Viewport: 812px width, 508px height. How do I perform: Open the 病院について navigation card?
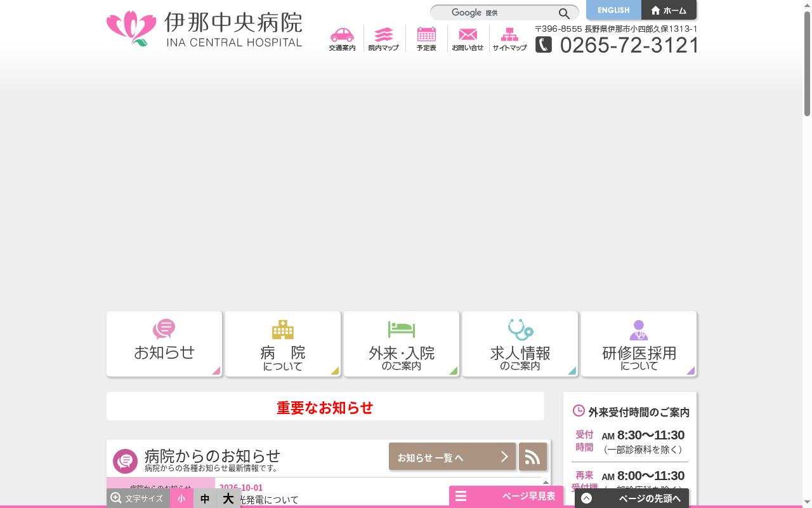click(283, 344)
